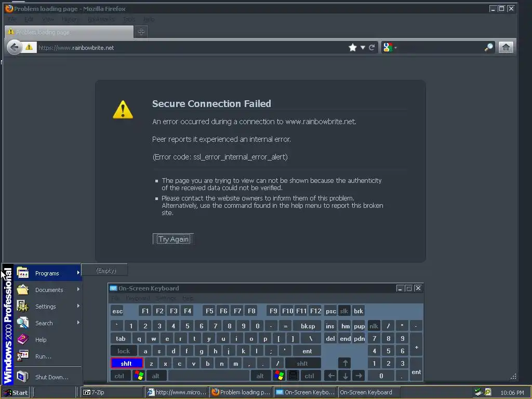Click tab key on keyboard

[x=121, y=338]
